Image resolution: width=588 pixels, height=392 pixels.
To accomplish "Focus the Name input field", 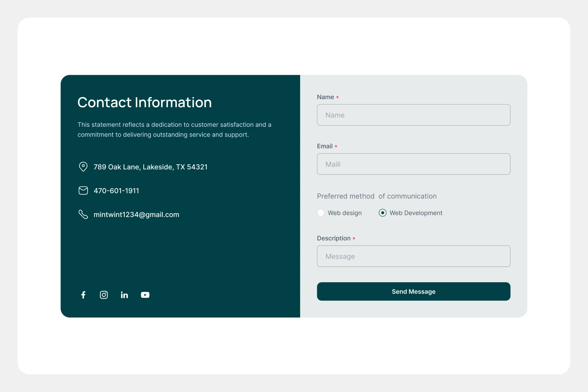I will (x=414, y=115).
